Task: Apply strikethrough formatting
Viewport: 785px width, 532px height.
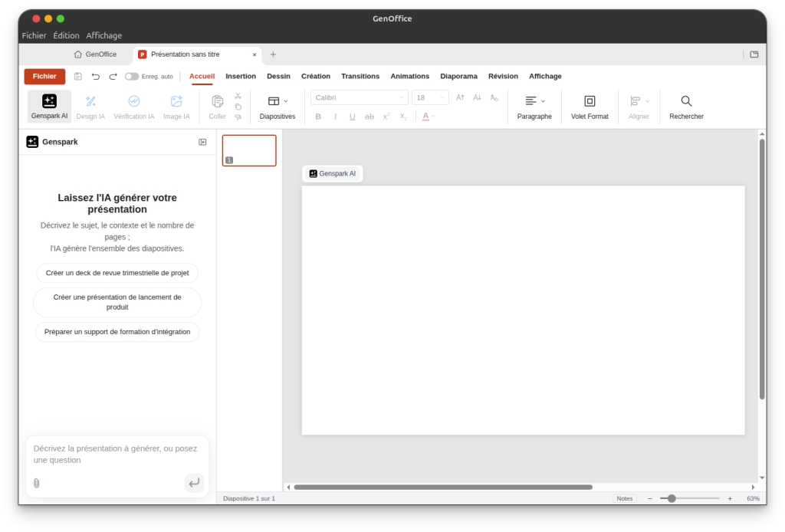Action: [x=370, y=117]
